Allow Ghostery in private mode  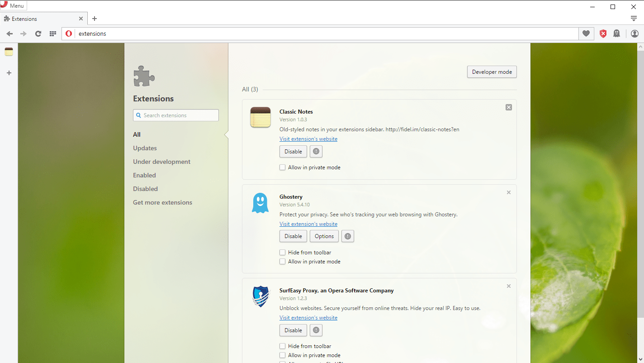click(282, 262)
